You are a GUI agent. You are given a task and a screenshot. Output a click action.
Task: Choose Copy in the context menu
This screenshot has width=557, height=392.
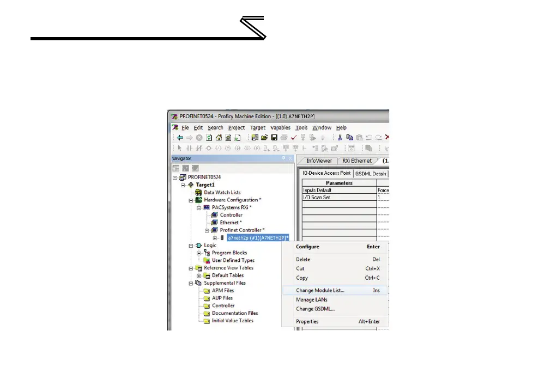tap(335, 278)
